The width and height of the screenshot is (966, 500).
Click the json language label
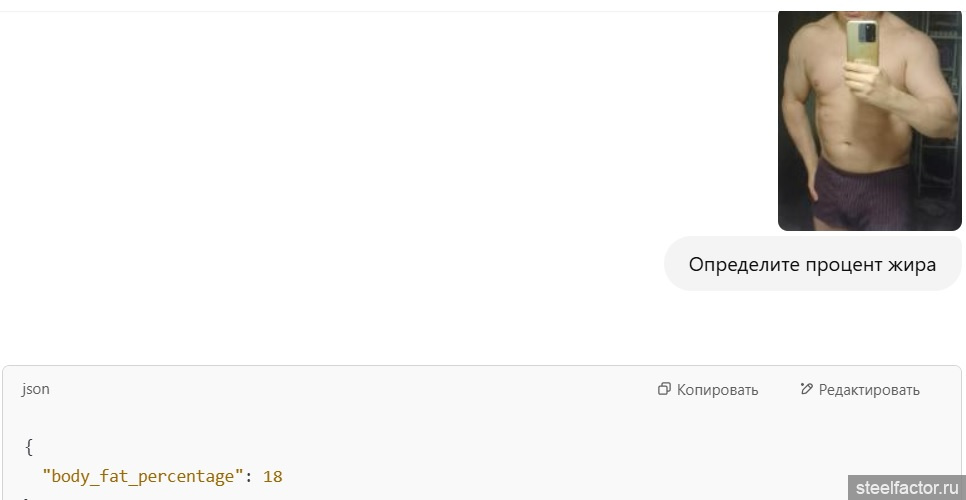[36, 389]
